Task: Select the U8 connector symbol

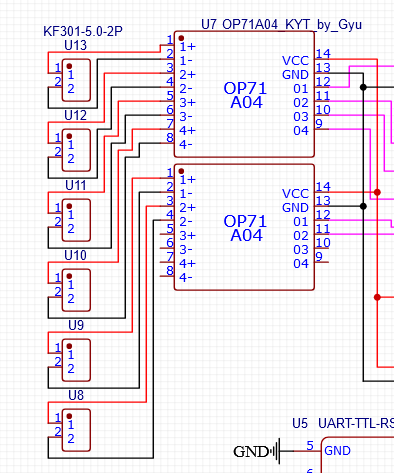Action: (76, 430)
